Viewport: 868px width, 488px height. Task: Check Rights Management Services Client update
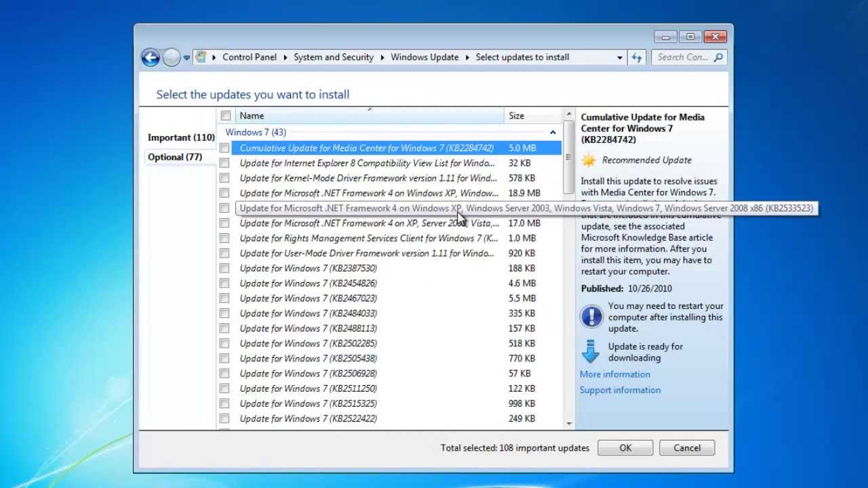[224, 238]
